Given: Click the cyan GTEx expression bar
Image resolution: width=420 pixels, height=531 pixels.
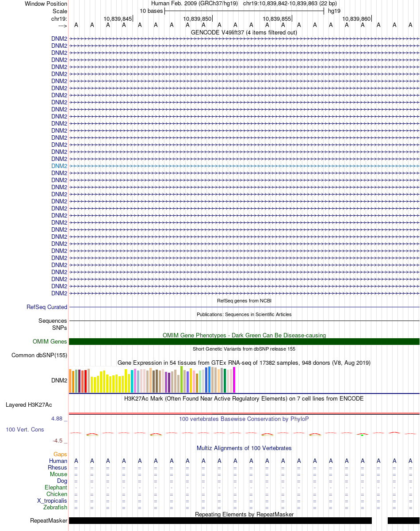Looking at the screenshot, I should point(132,381).
